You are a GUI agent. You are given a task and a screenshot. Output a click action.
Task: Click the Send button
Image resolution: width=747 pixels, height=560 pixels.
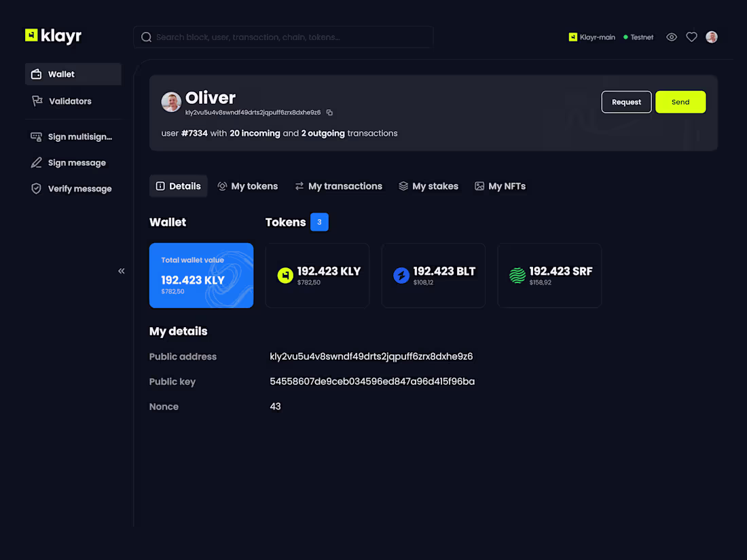click(x=680, y=102)
